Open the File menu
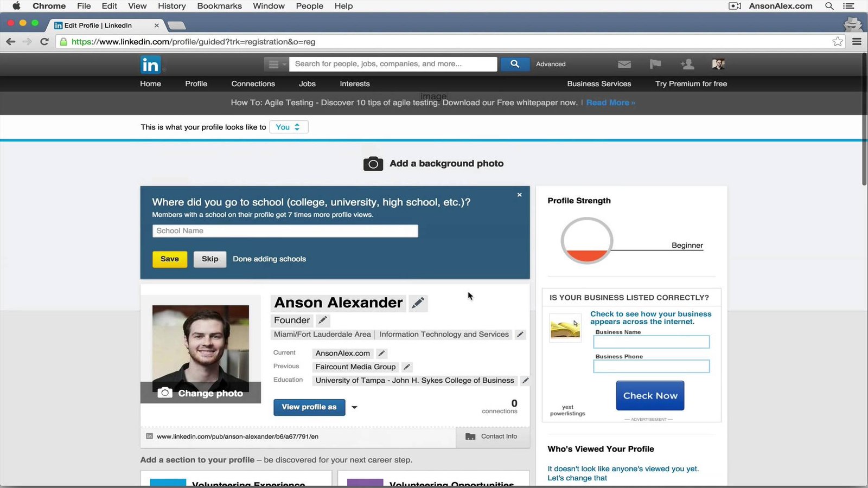Viewport: 868px width, 488px height. tap(84, 6)
